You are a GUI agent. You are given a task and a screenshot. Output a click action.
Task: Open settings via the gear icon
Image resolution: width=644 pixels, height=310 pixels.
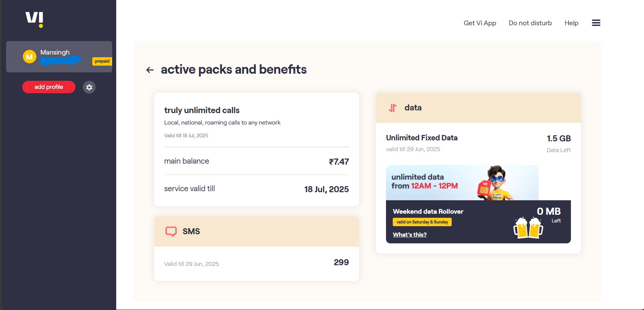(x=89, y=87)
